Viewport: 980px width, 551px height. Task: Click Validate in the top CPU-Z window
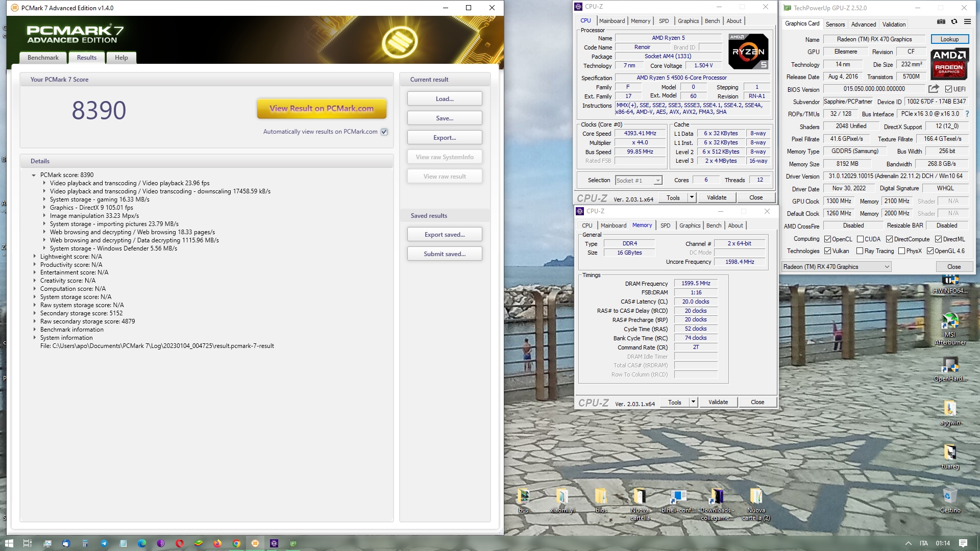tap(717, 197)
